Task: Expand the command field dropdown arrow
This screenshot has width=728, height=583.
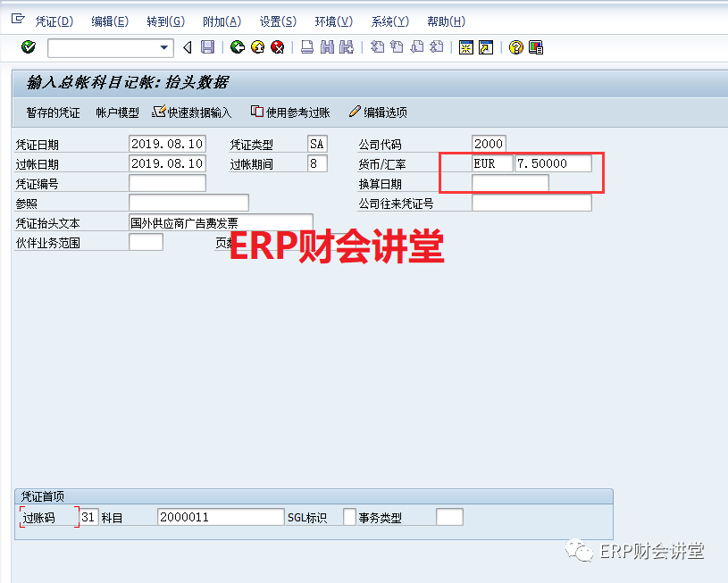Action: (x=164, y=47)
